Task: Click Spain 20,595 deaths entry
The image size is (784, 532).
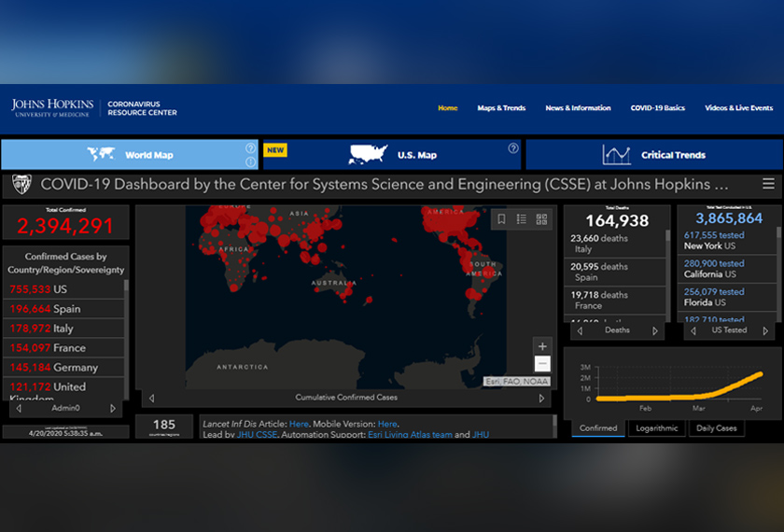Action: [614, 272]
